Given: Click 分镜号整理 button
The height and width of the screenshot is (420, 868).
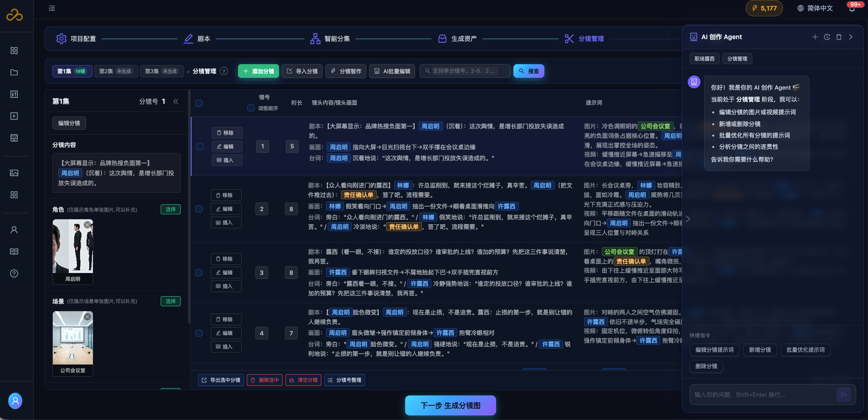Looking at the screenshot, I should point(345,380).
